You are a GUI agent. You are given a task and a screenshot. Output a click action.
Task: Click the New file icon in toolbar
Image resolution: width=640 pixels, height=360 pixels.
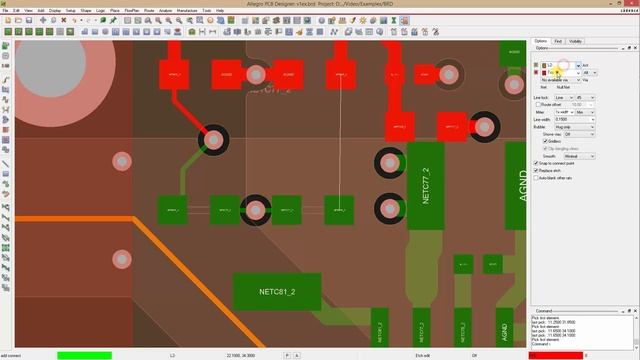click(x=8, y=20)
